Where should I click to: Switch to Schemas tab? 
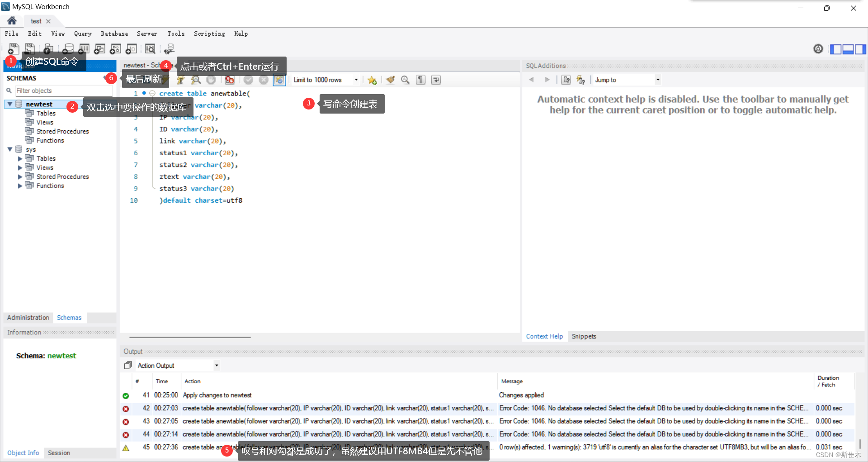click(69, 318)
